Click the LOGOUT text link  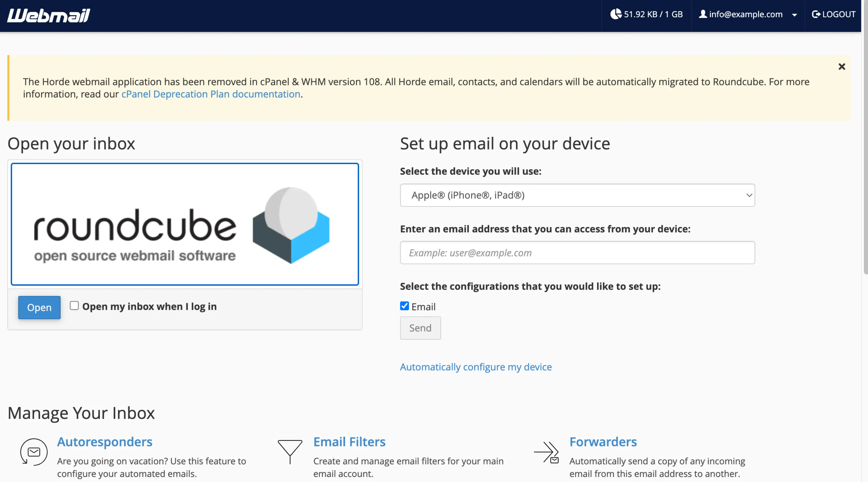coord(839,14)
